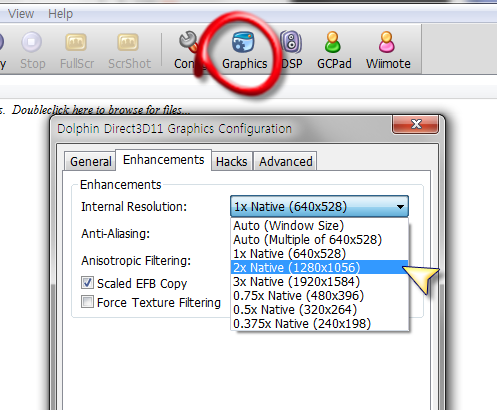Screen dimensions: 497x410
Task: Open DSP audio settings icon
Action: 291,50
